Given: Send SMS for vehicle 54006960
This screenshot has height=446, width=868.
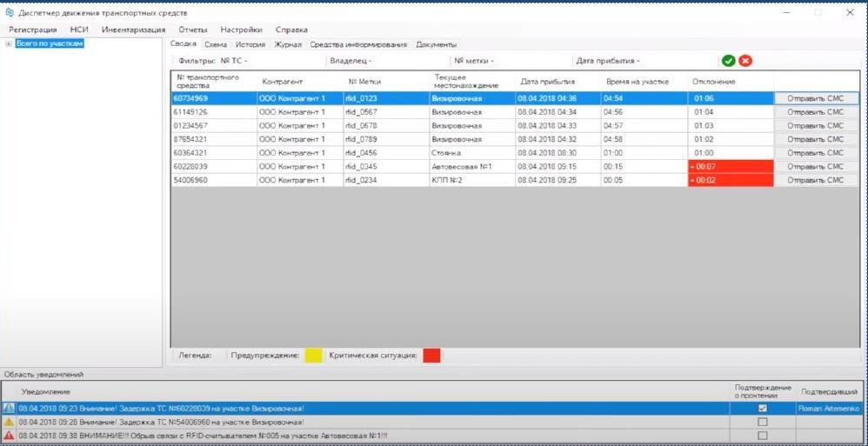Looking at the screenshot, I should [816, 180].
